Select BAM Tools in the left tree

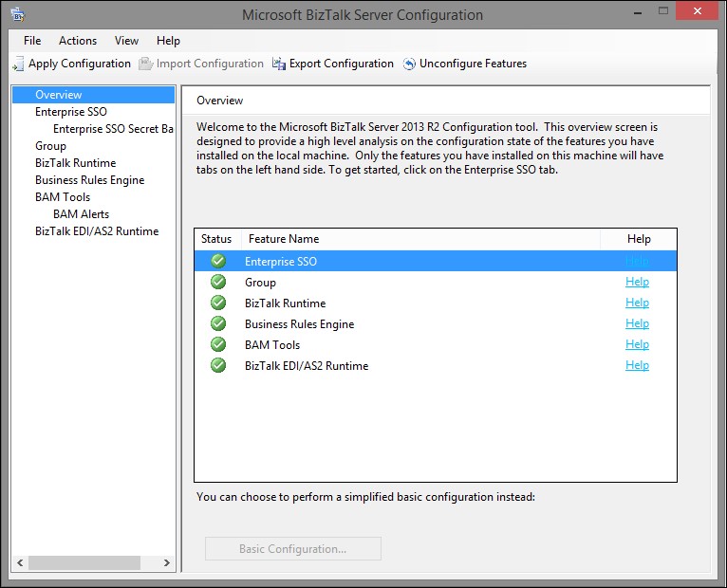coord(63,197)
